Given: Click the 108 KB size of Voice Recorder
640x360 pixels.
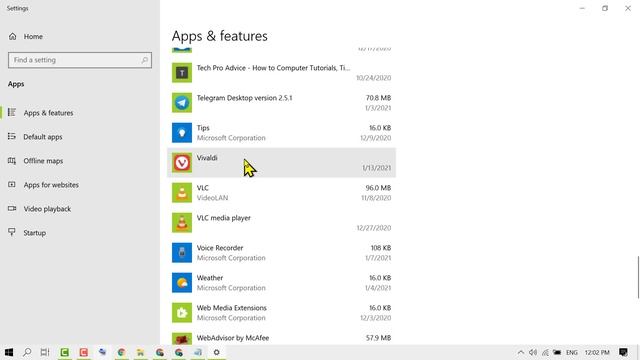Looking at the screenshot, I should point(381,248).
